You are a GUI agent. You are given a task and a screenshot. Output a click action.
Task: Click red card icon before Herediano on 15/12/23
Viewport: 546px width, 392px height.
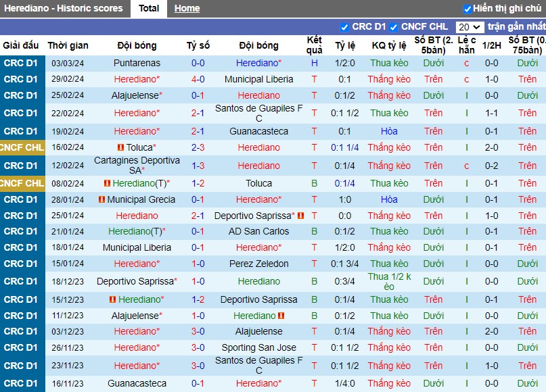pyautogui.click(x=112, y=299)
